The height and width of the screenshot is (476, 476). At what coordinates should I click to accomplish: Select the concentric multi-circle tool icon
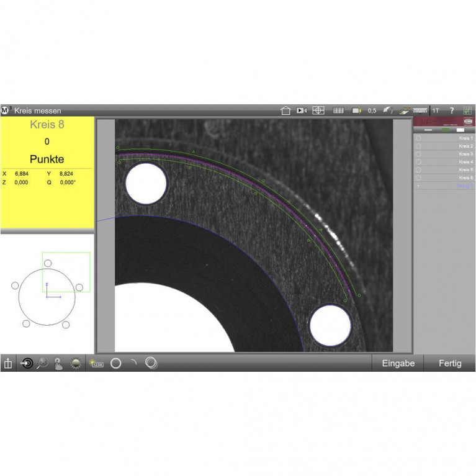[151, 364]
